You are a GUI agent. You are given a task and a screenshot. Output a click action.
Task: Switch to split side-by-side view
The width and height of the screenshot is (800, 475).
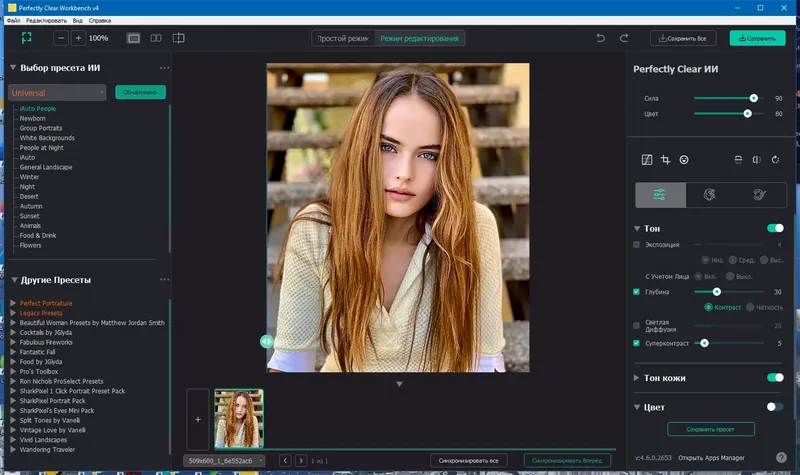pos(156,38)
